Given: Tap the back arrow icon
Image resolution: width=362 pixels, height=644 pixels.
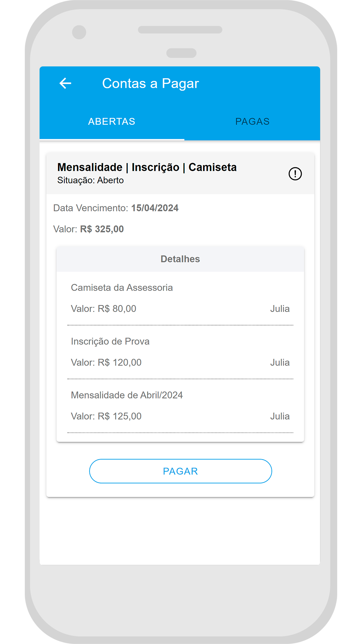Looking at the screenshot, I should coord(65,83).
